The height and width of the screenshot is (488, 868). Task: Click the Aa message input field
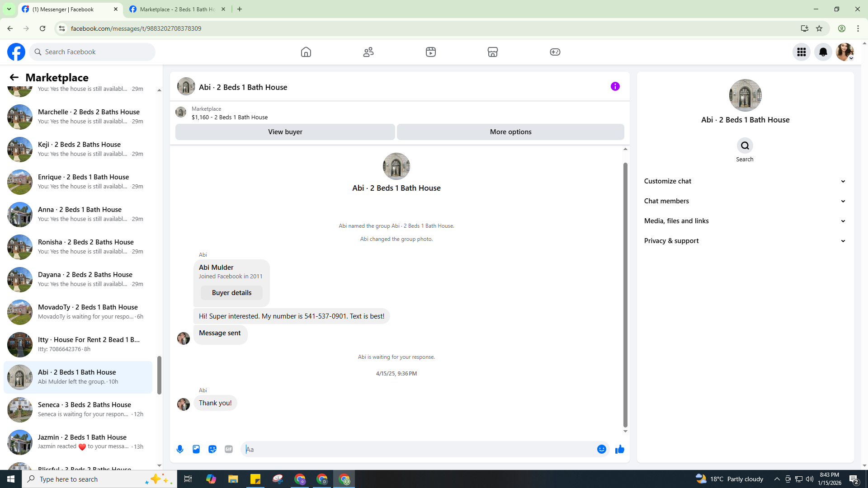420,449
